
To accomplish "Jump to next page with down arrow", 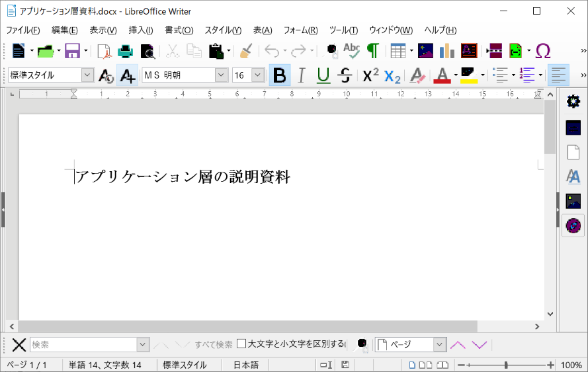I will click(x=480, y=345).
